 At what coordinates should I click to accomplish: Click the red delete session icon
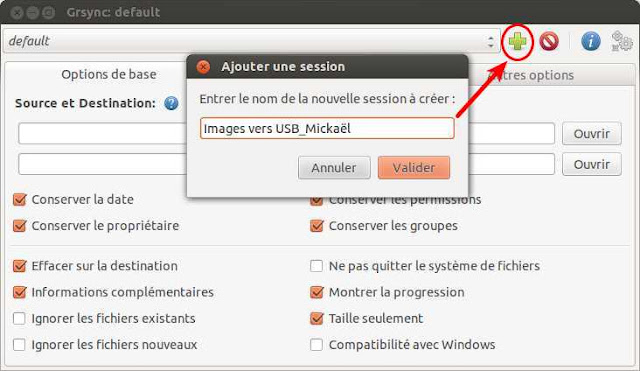pyautogui.click(x=549, y=41)
